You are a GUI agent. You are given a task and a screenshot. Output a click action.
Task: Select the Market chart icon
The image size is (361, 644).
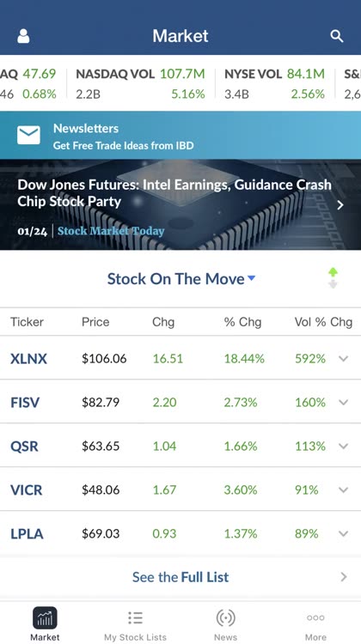(45, 617)
